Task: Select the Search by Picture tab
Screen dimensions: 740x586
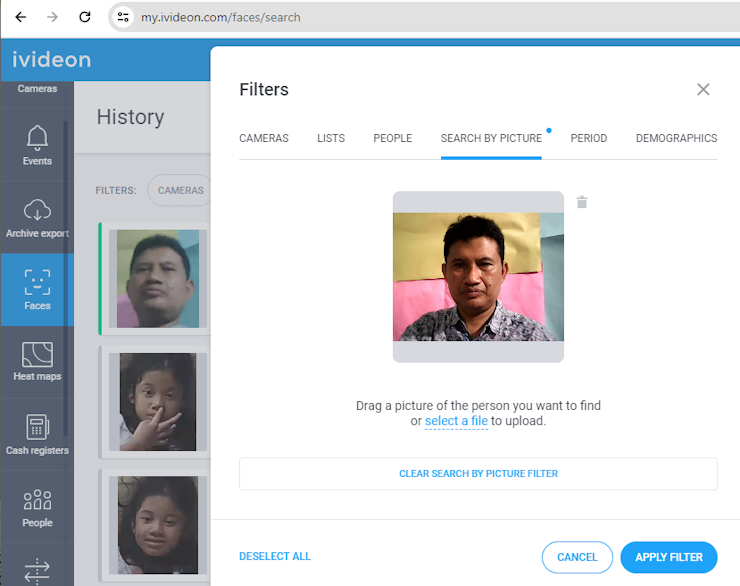Action: point(491,138)
